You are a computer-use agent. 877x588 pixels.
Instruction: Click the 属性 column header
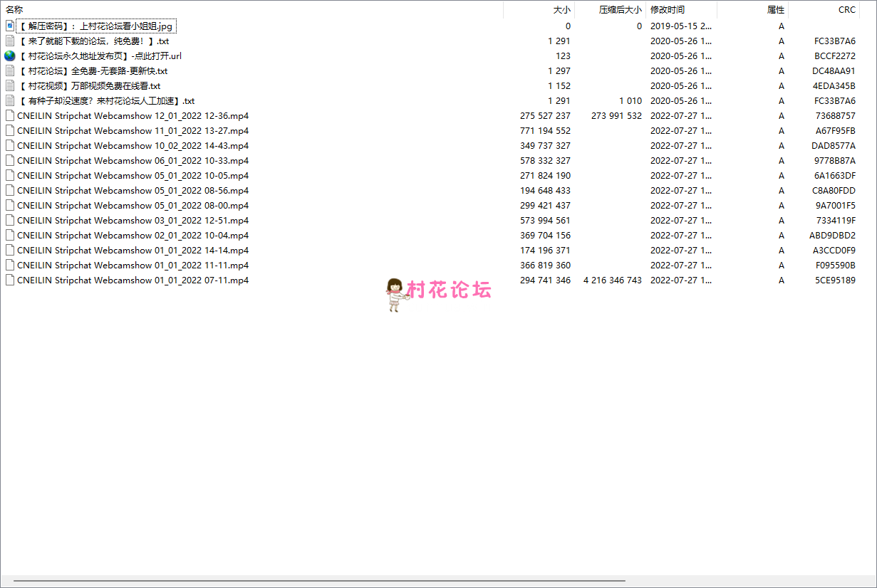[x=775, y=10]
